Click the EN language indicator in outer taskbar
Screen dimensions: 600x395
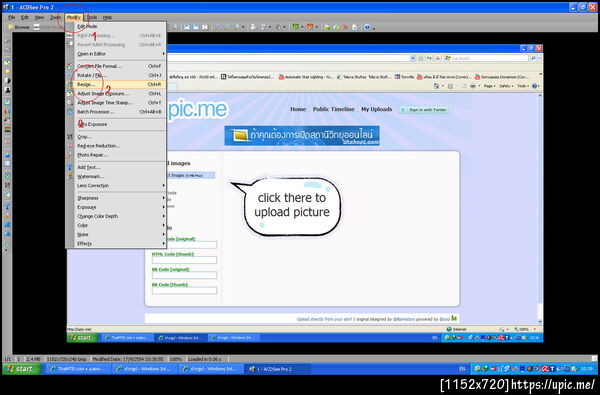coord(462,369)
